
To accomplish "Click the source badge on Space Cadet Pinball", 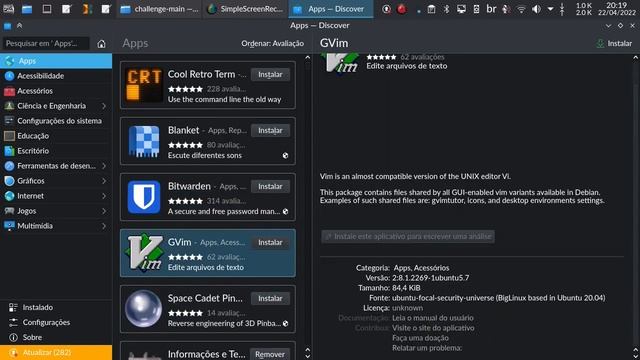I will (285, 324).
